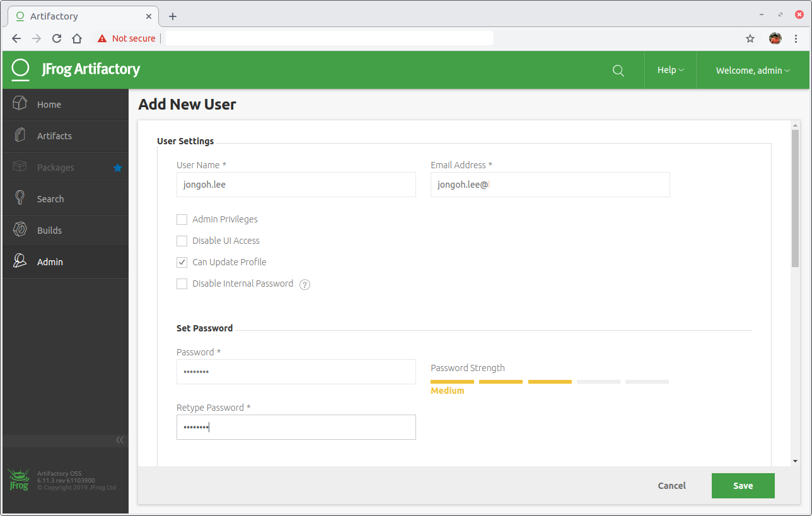The height and width of the screenshot is (516, 812).
Task: Focus the User Name field
Action: [x=296, y=185]
